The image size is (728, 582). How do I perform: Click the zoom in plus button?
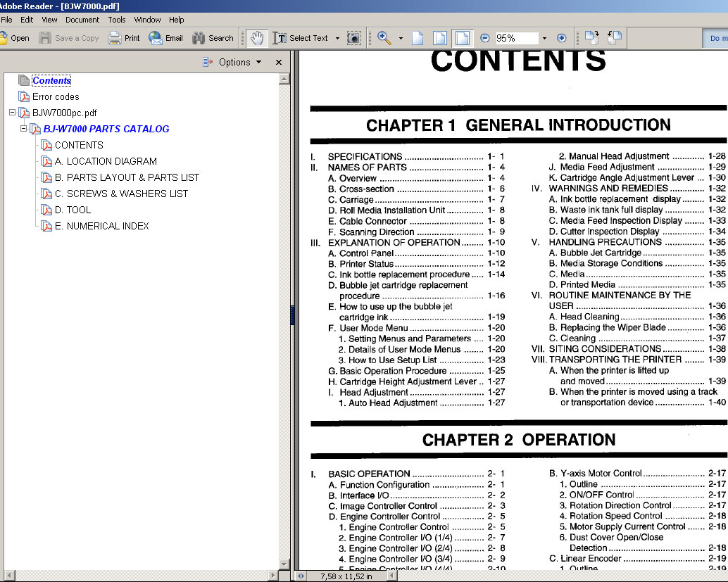pyautogui.click(x=562, y=38)
